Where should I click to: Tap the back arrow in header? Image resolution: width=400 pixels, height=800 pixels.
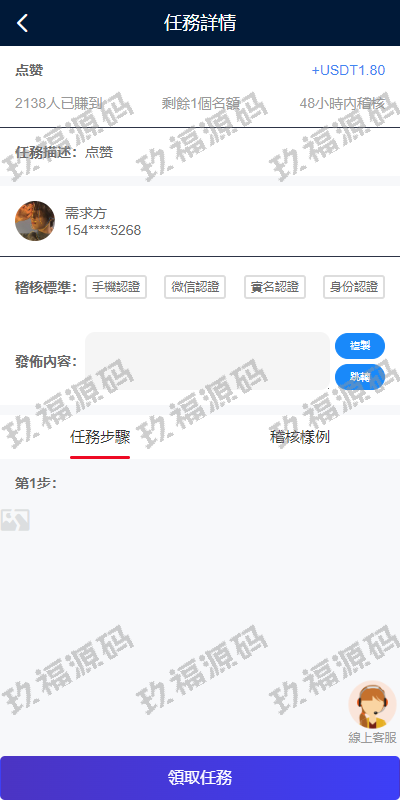(x=22, y=23)
